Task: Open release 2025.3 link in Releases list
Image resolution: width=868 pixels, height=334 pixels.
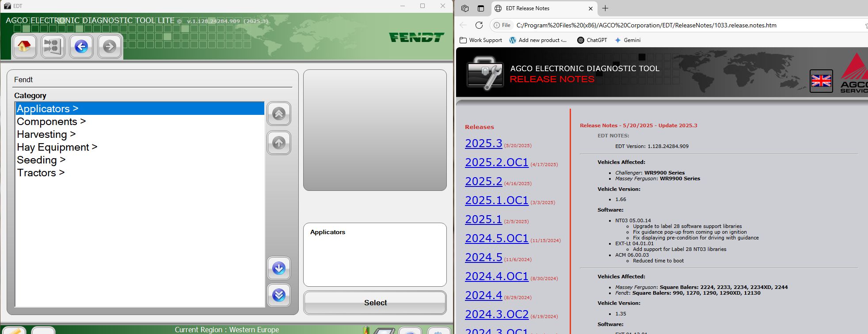Action: coord(483,144)
